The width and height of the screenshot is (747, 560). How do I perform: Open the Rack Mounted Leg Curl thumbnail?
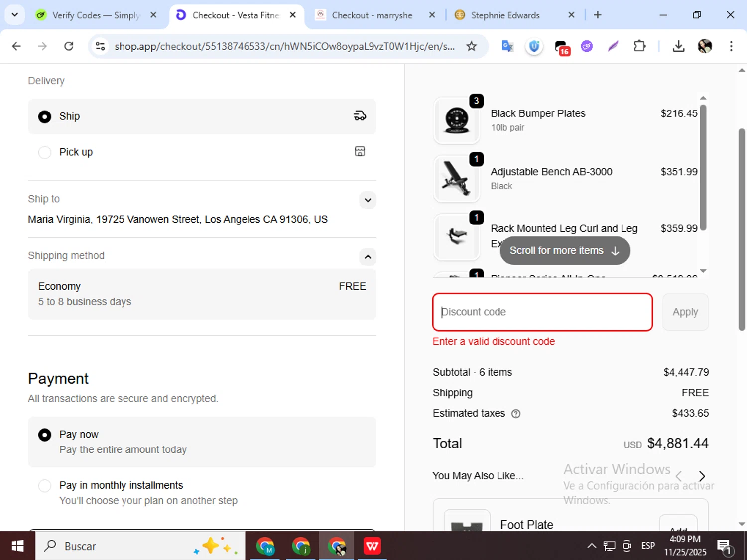pyautogui.click(x=457, y=237)
